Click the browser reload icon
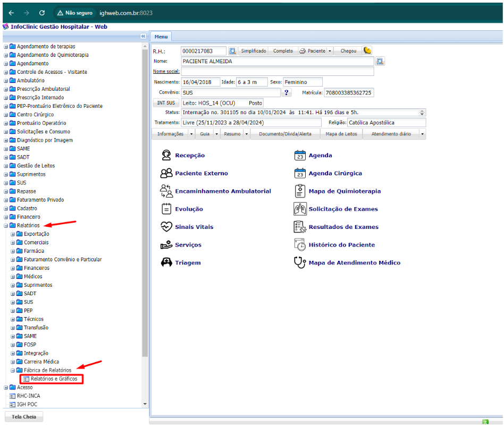This screenshot has height=427, width=504. [x=42, y=13]
